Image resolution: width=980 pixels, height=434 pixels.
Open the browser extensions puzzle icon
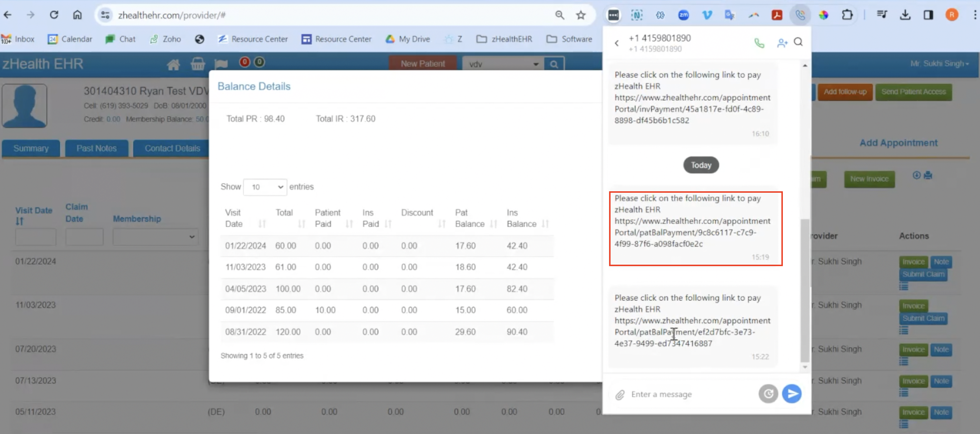coord(847,15)
